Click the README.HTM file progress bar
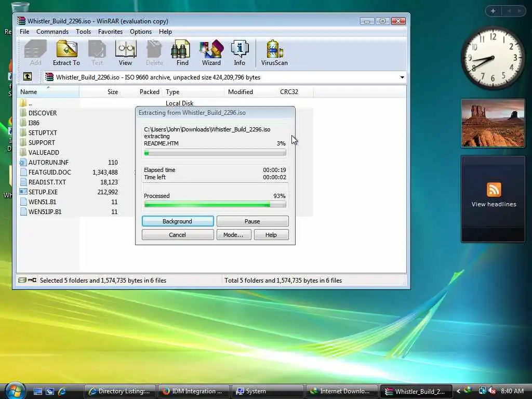Image resolution: width=532 pixels, height=399 pixels. coord(215,153)
